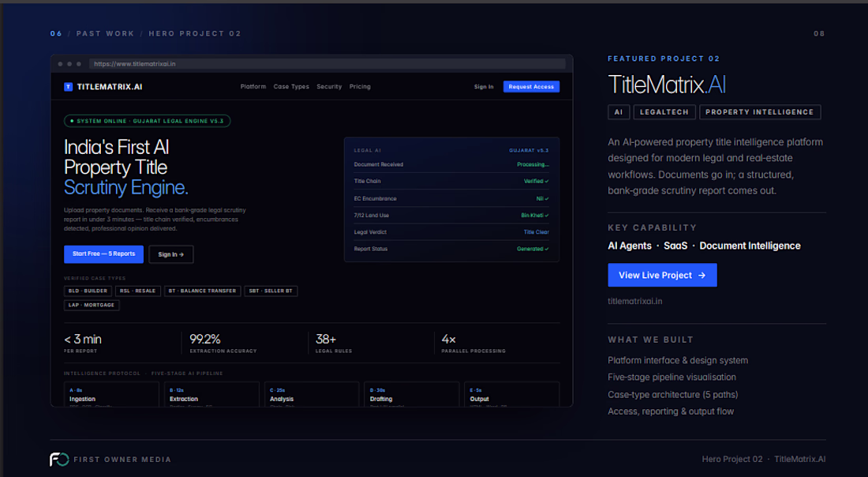Click the Ingestion pipeline card
868x477 pixels.
click(x=111, y=394)
